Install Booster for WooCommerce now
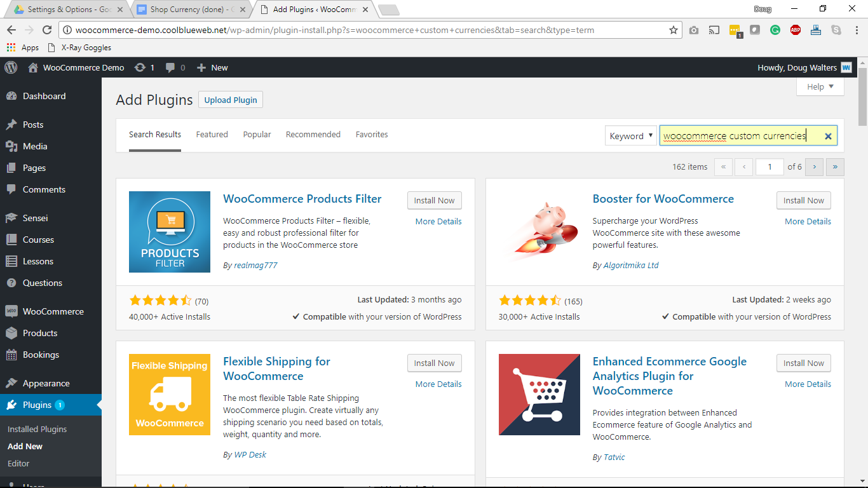 [804, 200]
